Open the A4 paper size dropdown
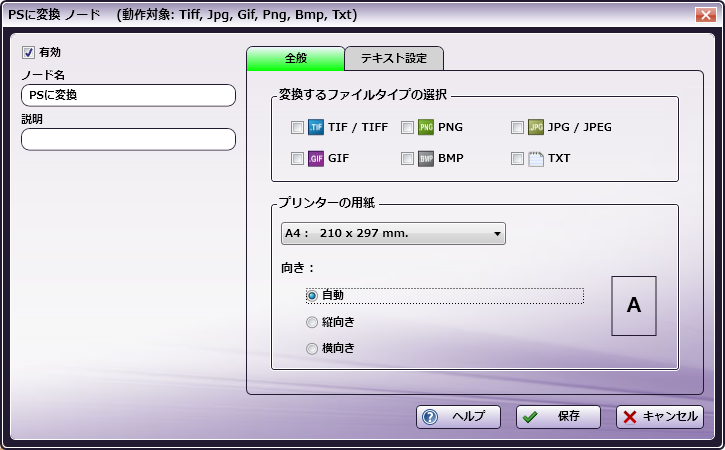The image size is (725, 450). pyautogui.click(x=393, y=233)
